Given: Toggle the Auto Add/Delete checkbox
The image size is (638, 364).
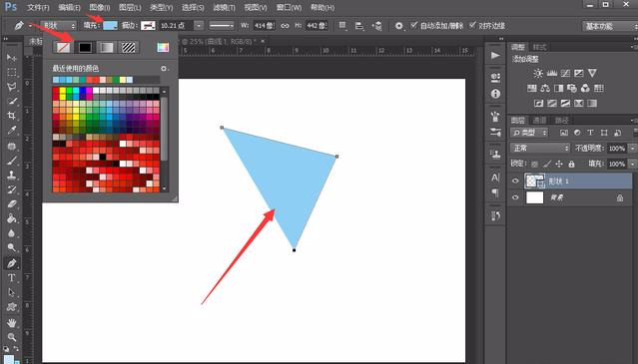Looking at the screenshot, I should (413, 25).
